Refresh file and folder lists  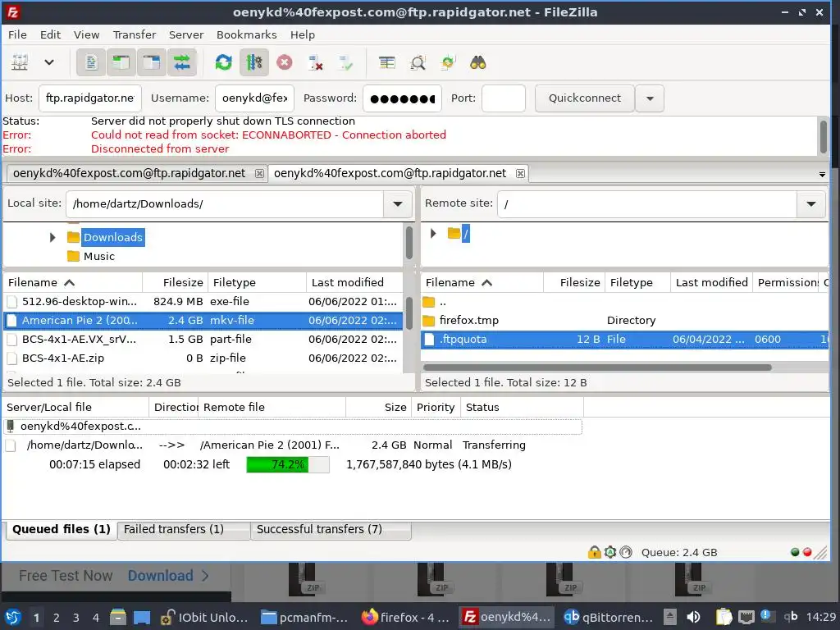223,62
